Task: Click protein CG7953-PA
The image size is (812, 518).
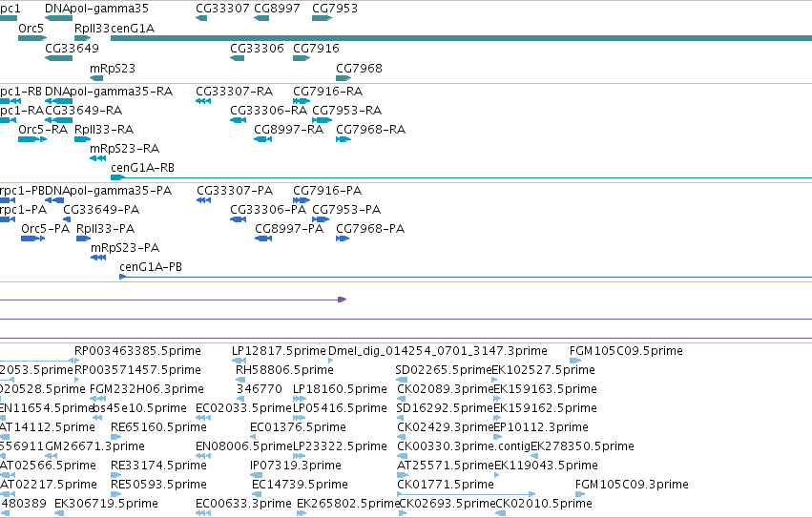Action: pyautogui.click(x=346, y=210)
